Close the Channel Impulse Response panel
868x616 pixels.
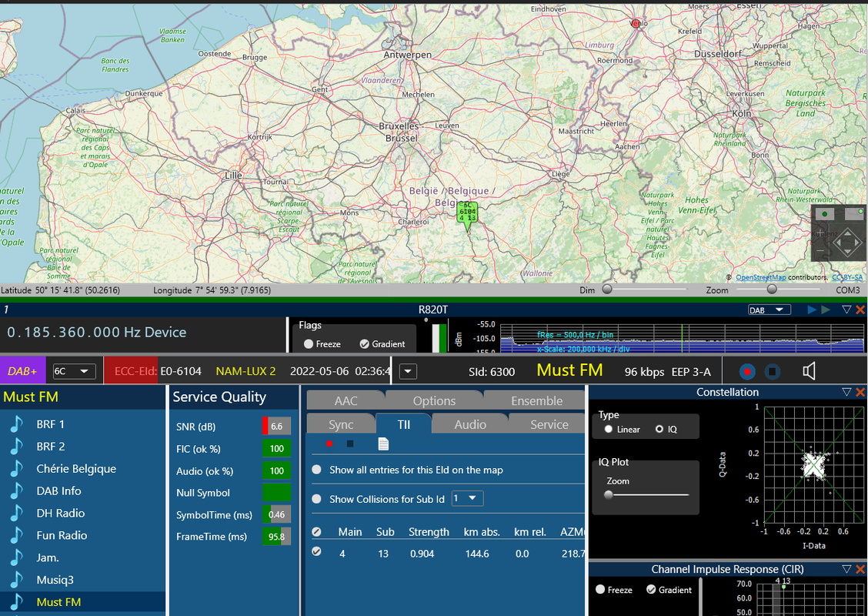point(860,570)
